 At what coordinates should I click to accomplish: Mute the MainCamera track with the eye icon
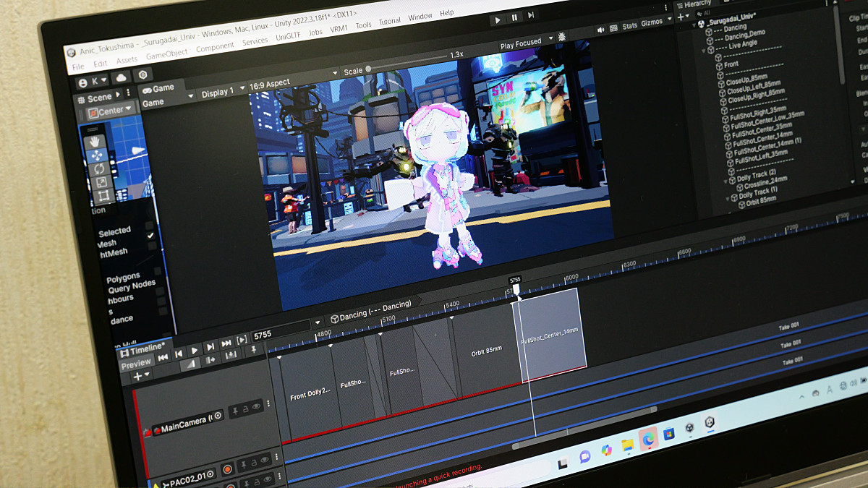click(x=257, y=408)
